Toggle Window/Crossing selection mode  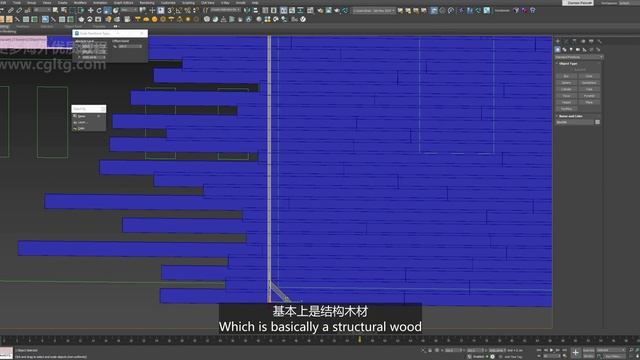click(x=81, y=10)
